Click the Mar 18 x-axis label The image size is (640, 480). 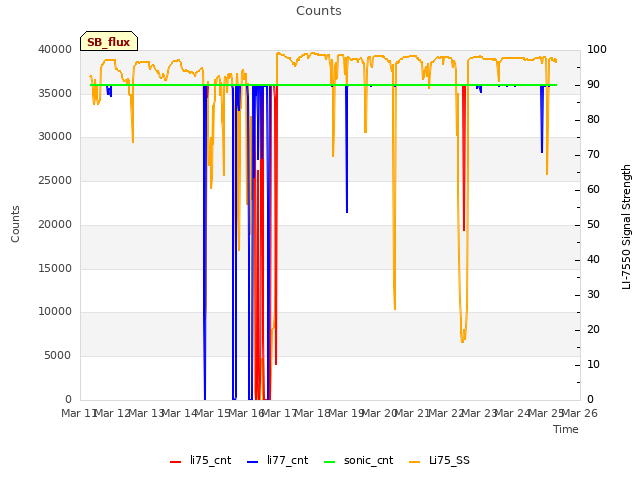[x=313, y=413]
